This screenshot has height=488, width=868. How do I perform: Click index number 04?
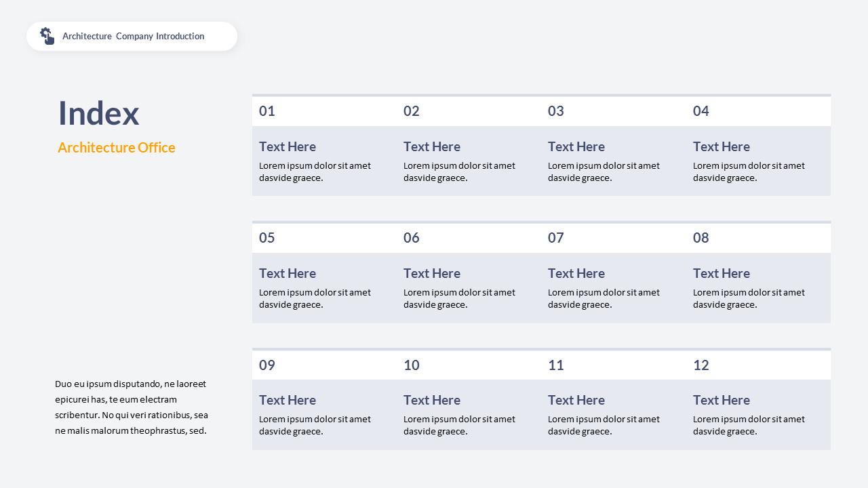pos(701,111)
